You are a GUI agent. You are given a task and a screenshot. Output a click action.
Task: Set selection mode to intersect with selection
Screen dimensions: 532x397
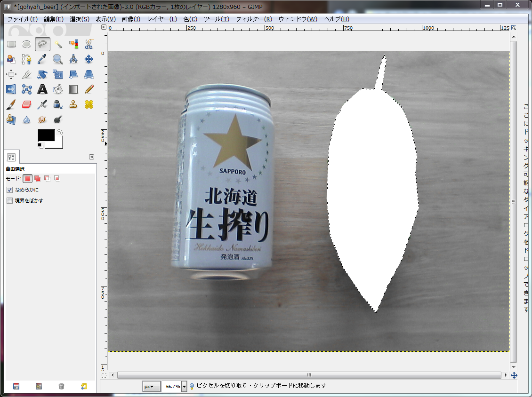click(x=57, y=178)
